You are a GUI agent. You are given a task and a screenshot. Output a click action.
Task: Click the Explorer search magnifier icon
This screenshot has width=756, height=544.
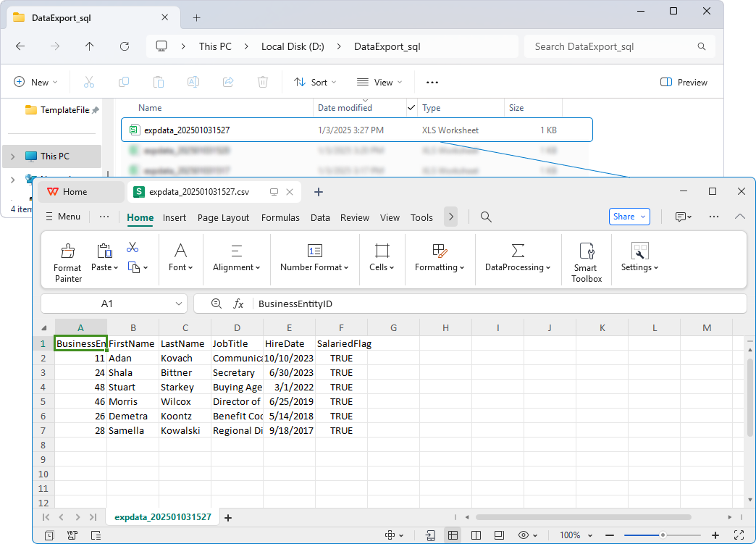coord(702,46)
